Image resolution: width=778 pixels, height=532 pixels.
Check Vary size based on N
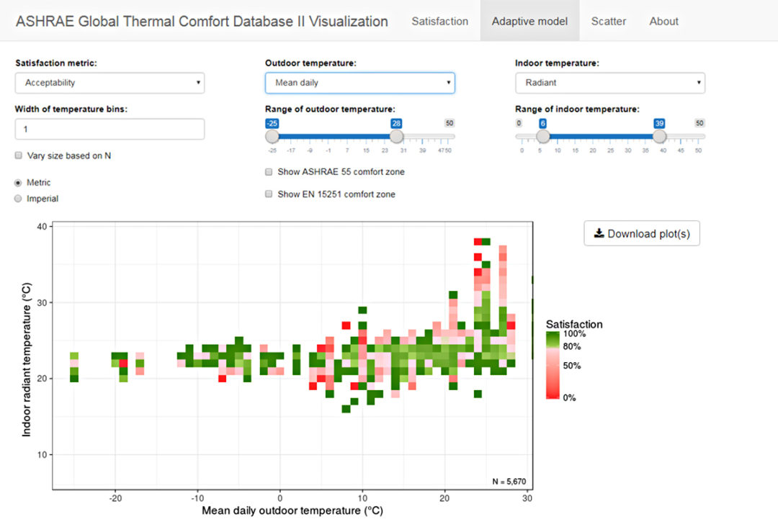click(17, 155)
